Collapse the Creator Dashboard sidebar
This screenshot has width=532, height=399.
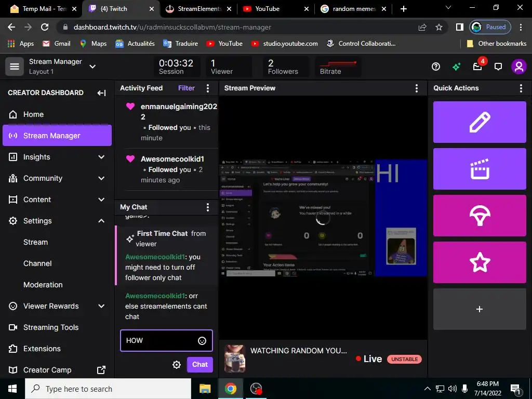pos(101,92)
